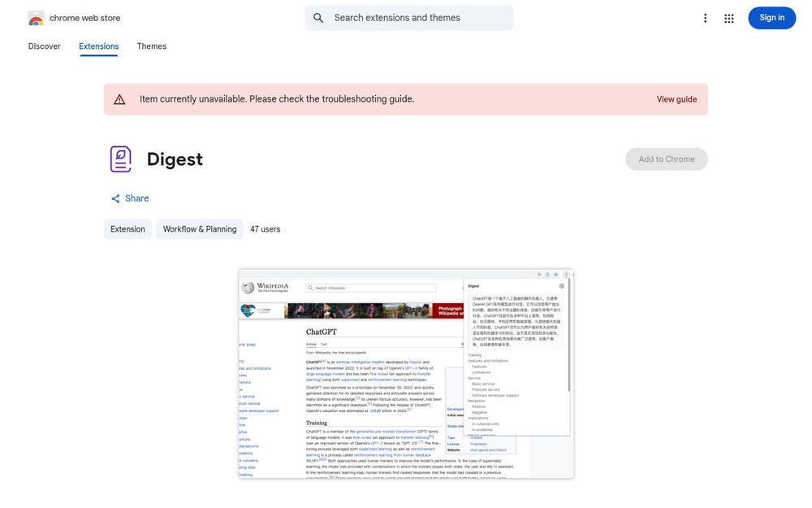Select the Extension category chip
This screenshot has width=812, height=508.
click(127, 229)
